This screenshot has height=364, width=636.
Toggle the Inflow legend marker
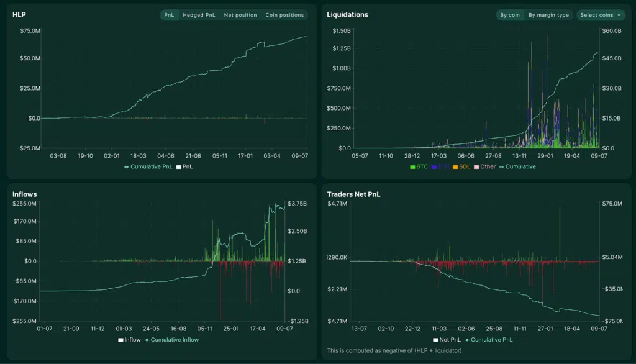(129, 340)
